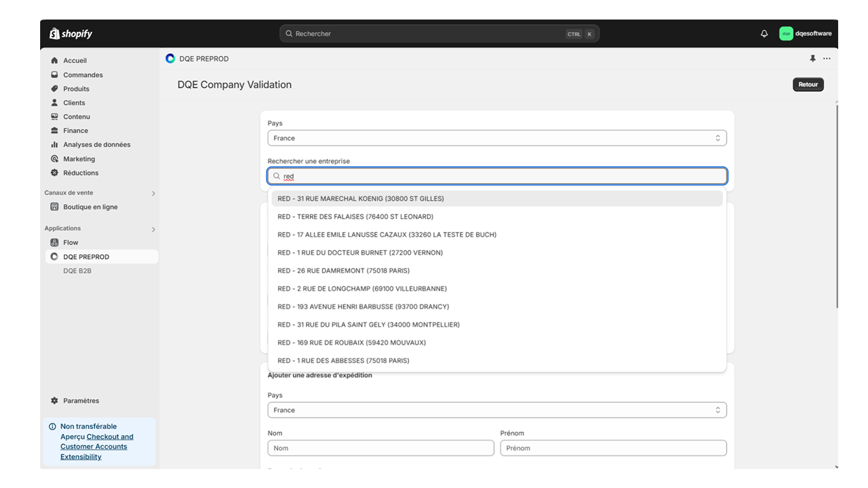Image resolution: width=868 pixels, height=488 pixels.
Task: Click the DQE PREPROD breadcrumb title
Action: 204,59
